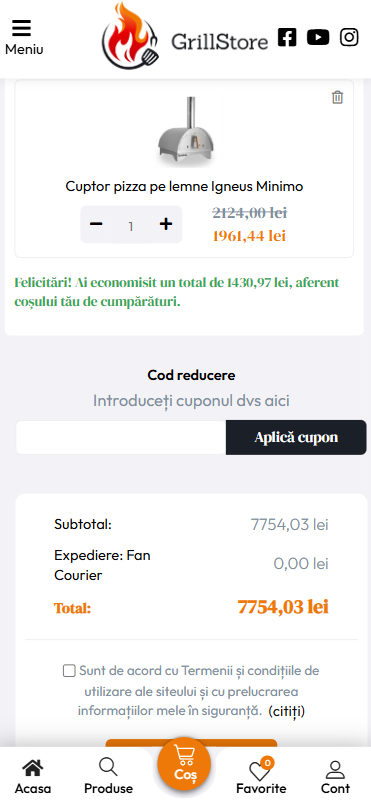371x808 pixels.
Task: Click the Aplică cupon button
Action: pos(296,437)
